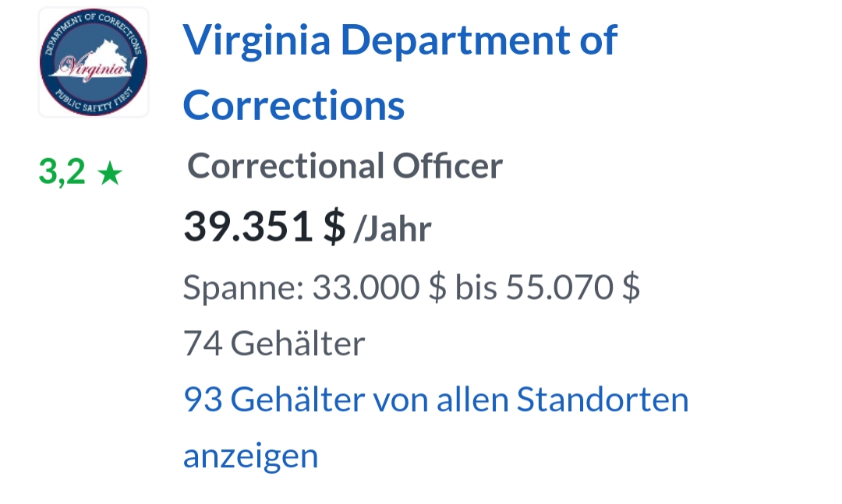Open the Virginia Department of Corrections logo
Viewport: 842px width, 504px height.
94,62
